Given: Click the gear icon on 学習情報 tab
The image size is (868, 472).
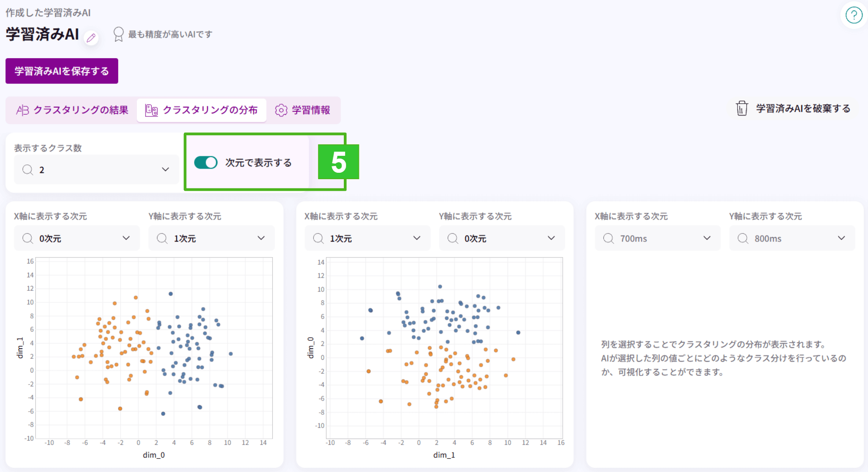Looking at the screenshot, I should [x=281, y=110].
